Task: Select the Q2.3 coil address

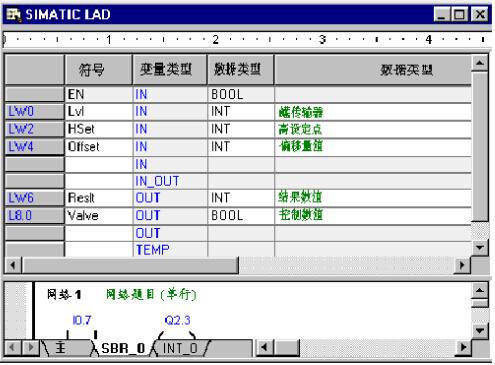Action: (177, 320)
